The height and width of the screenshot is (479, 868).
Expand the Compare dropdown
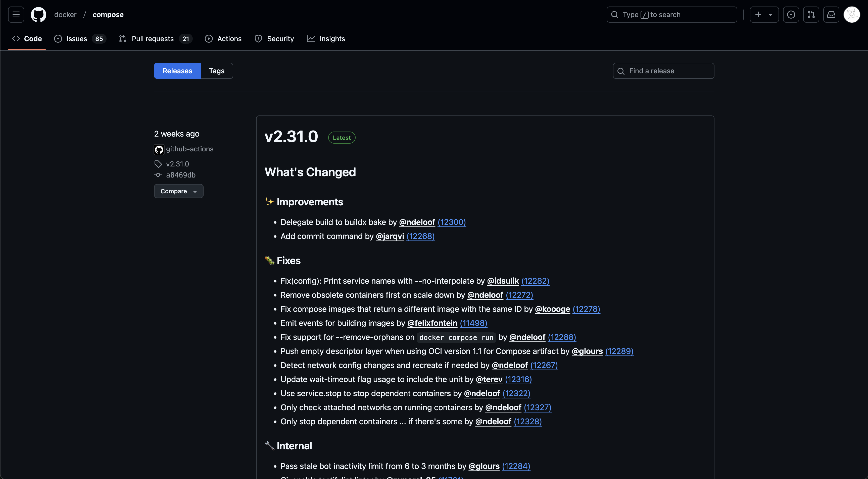click(x=179, y=191)
